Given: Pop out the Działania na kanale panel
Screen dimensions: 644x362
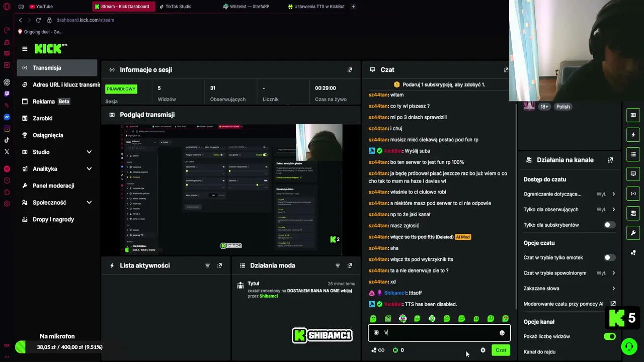Looking at the screenshot, I should 610,160.
